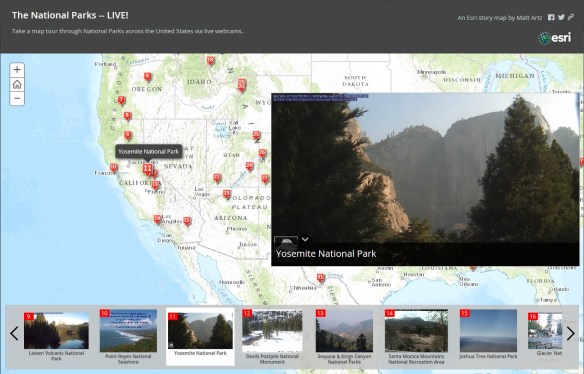584x374 pixels.
Task: Select map marker 10 near San Francisco
Action: [x=114, y=168]
